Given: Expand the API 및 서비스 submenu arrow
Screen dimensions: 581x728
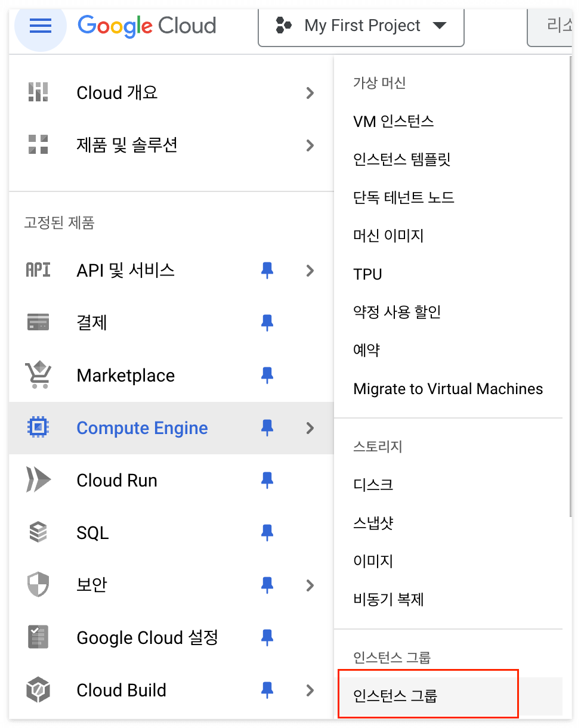Looking at the screenshot, I should click(x=310, y=270).
